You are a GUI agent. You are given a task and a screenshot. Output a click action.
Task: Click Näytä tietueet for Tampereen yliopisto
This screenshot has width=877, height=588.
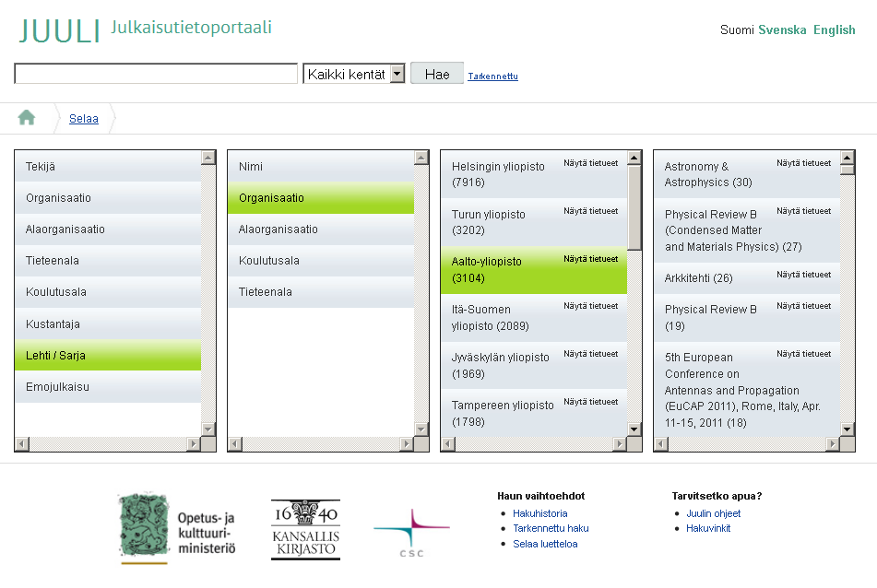(x=590, y=402)
